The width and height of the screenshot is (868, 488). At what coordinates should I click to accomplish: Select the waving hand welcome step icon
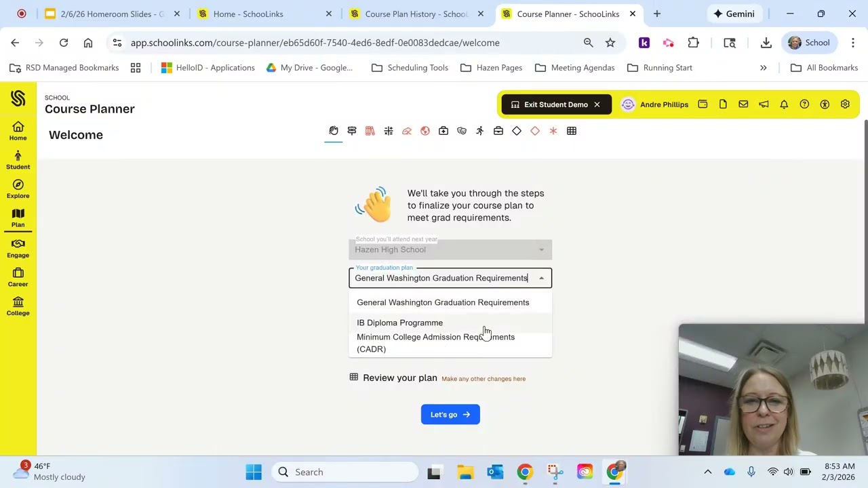coord(334,131)
